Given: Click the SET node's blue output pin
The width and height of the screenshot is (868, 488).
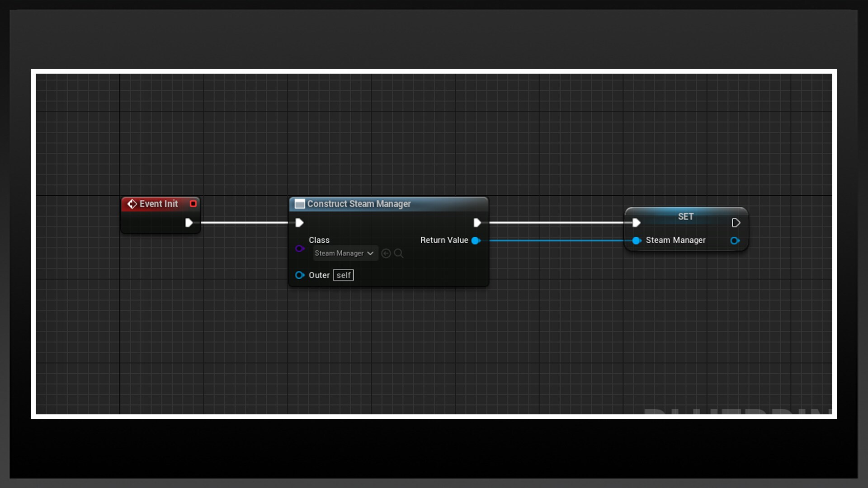Looking at the screenshot, I should coord(735,240).
